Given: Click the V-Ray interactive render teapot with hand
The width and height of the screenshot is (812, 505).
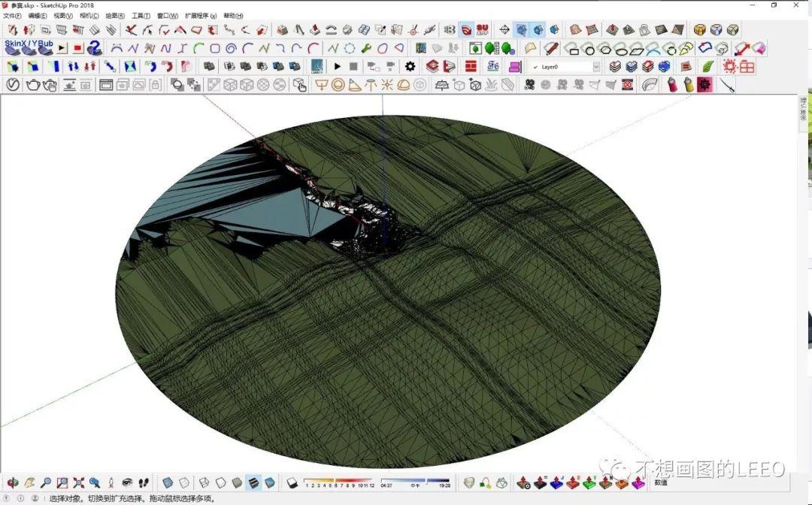Looking at the screenshot, I should coord(50,85).
